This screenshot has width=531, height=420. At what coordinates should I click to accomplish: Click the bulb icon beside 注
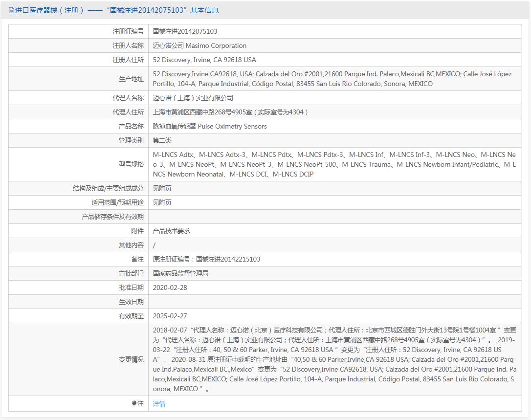tap(134, 403)
